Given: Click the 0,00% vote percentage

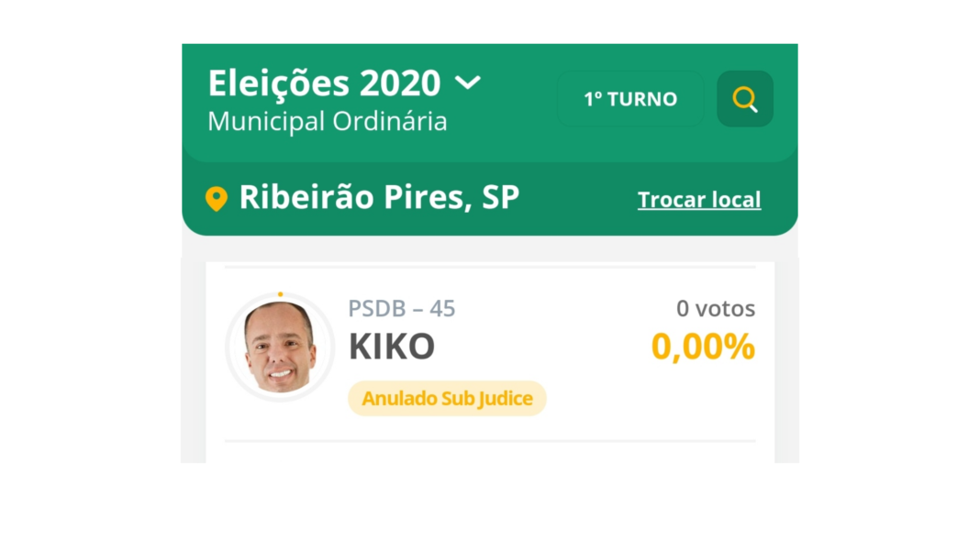Looking at the screenshot, I should (x=703, y=347).
